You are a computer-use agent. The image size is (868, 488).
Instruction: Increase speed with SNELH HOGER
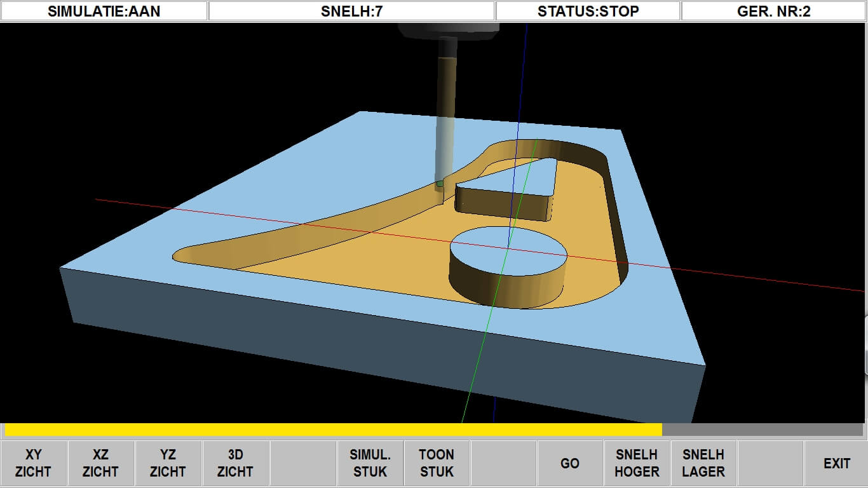coord(637,463)
